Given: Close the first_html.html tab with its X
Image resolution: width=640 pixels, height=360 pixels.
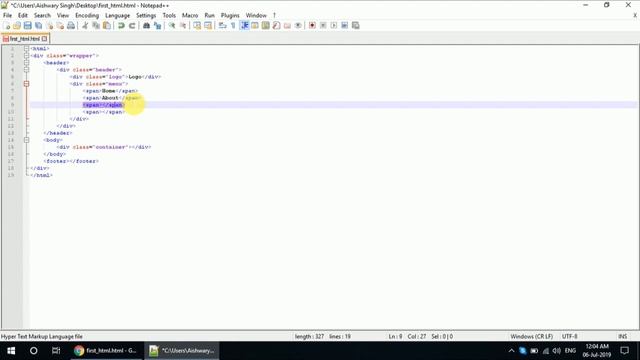Looking at the screenshot, I should 44,39.
